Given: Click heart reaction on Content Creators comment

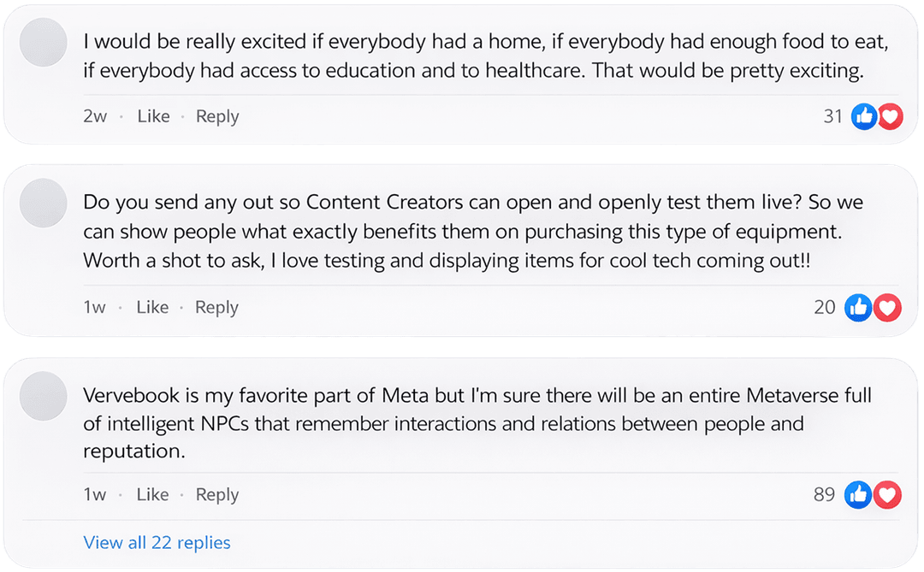Looking at the screenshot, I should coord(888,307).
